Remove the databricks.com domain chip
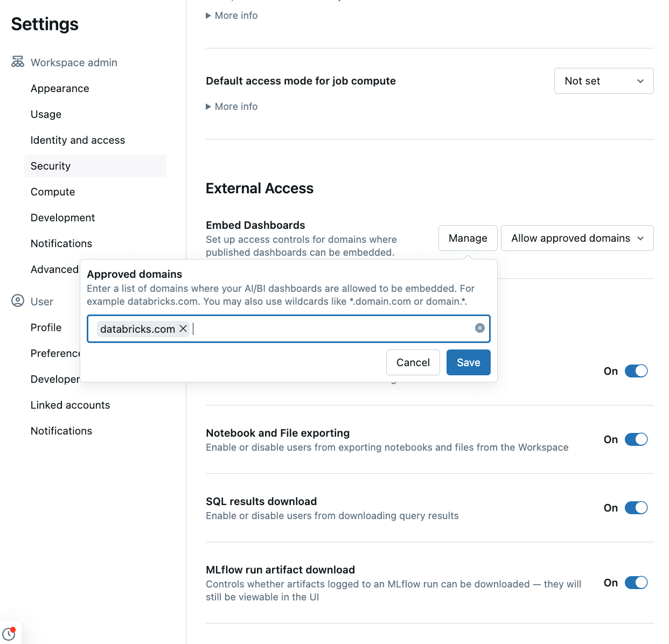The image size is (669, 644). [183, 328]
